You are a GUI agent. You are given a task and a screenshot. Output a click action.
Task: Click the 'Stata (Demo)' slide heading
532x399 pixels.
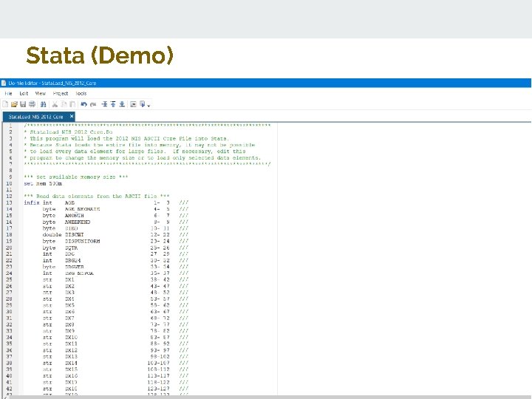100,55
